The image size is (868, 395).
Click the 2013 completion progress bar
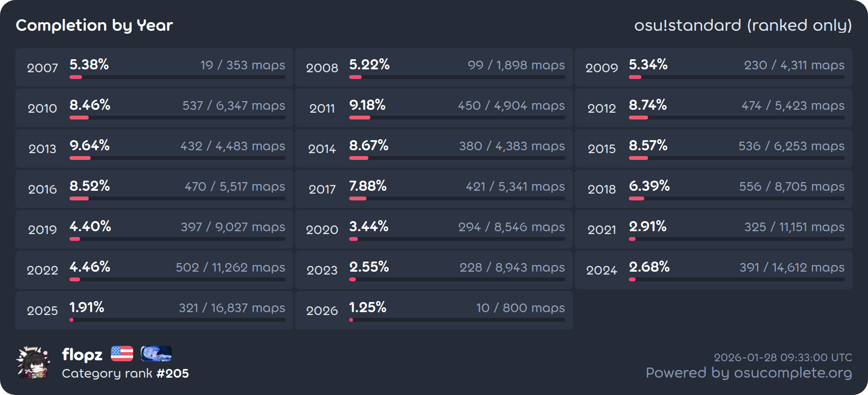click(x=177, y=158)
